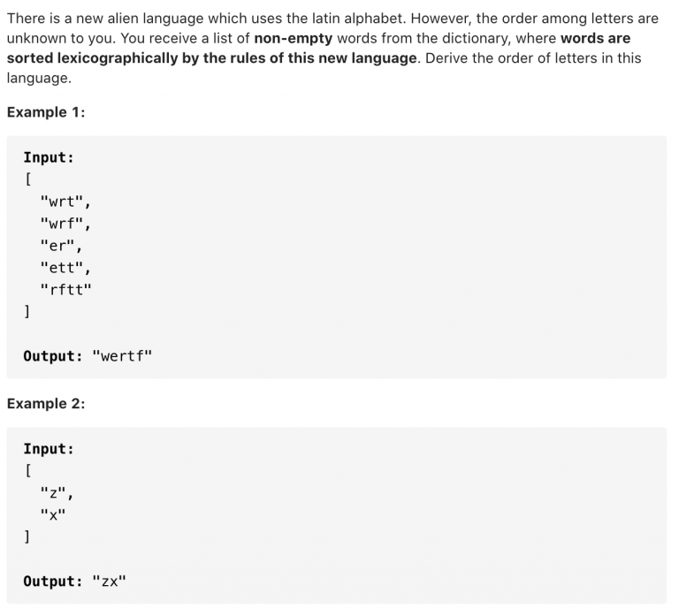
Task: Click the "Output:" label in Example 1
Action: coord(53,356)
